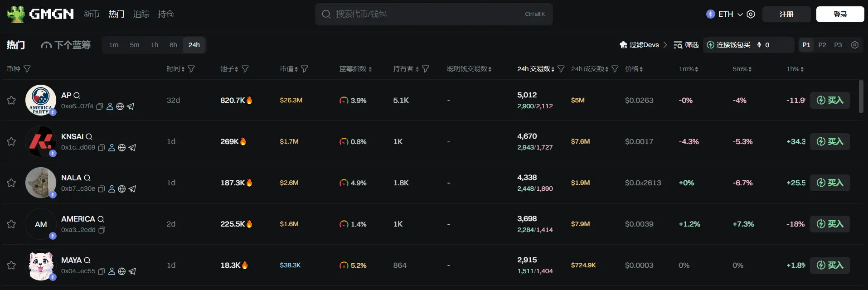Click the market cap column filter icon
Image resolution: width=868 pixels, height=290 pixels.
pyautogui.click(x=305, y=69)
